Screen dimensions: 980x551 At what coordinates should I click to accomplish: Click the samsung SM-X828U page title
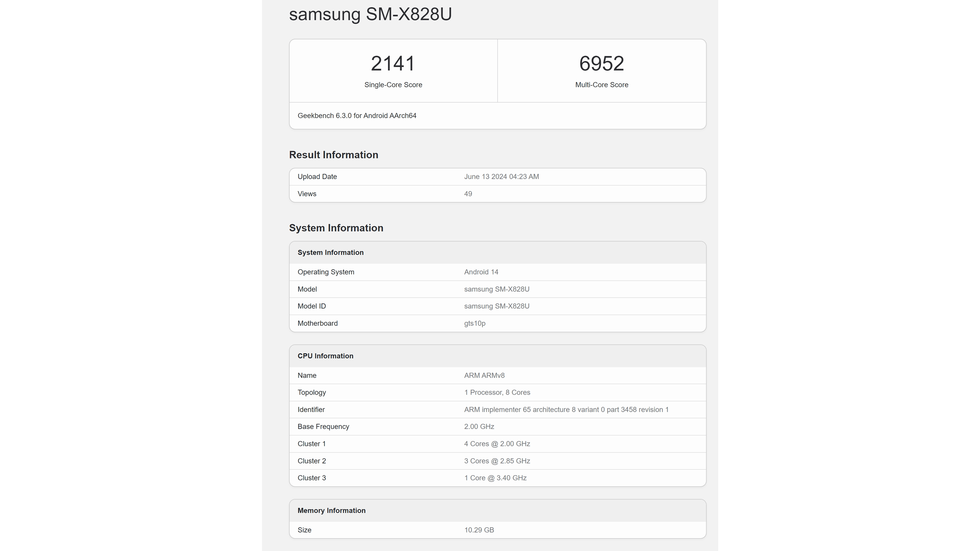pyautogui.click(x=370, y=15)
